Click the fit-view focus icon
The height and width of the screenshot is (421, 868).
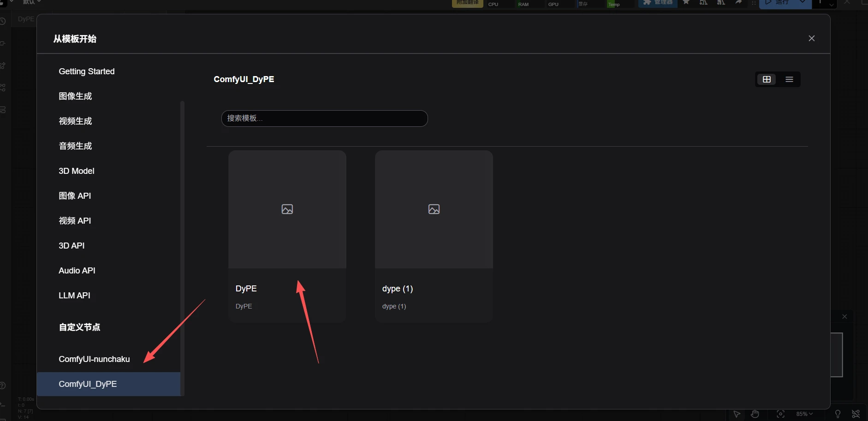coord(780,414)
